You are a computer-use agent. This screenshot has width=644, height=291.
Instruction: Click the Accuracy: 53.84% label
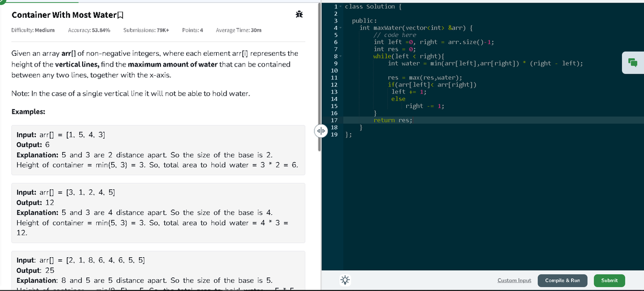[89, 30]
